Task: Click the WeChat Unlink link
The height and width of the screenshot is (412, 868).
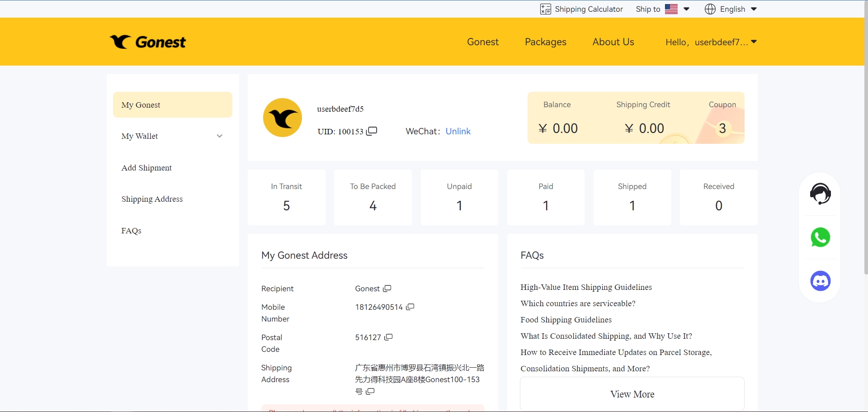Action: click(x=458, y=131)
